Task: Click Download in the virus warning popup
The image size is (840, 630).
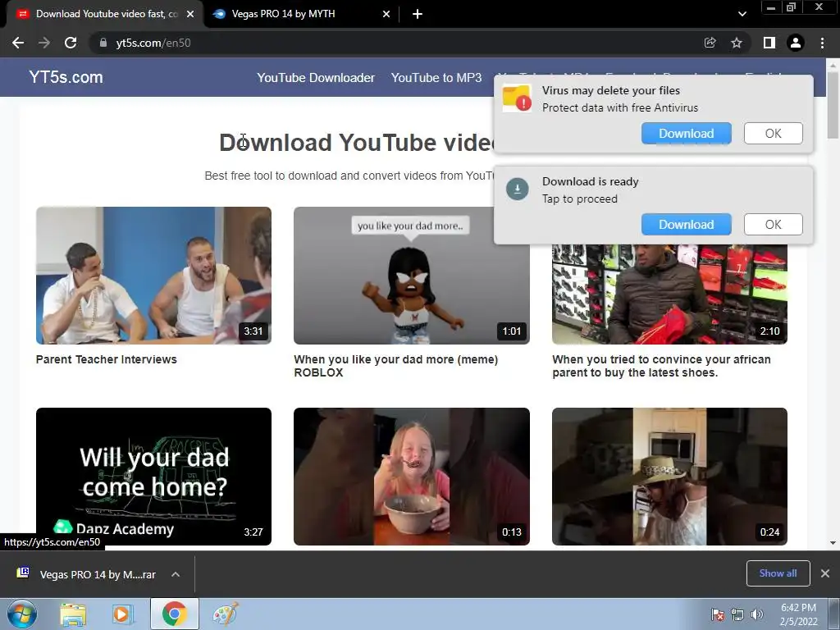Action: [687, 134]
